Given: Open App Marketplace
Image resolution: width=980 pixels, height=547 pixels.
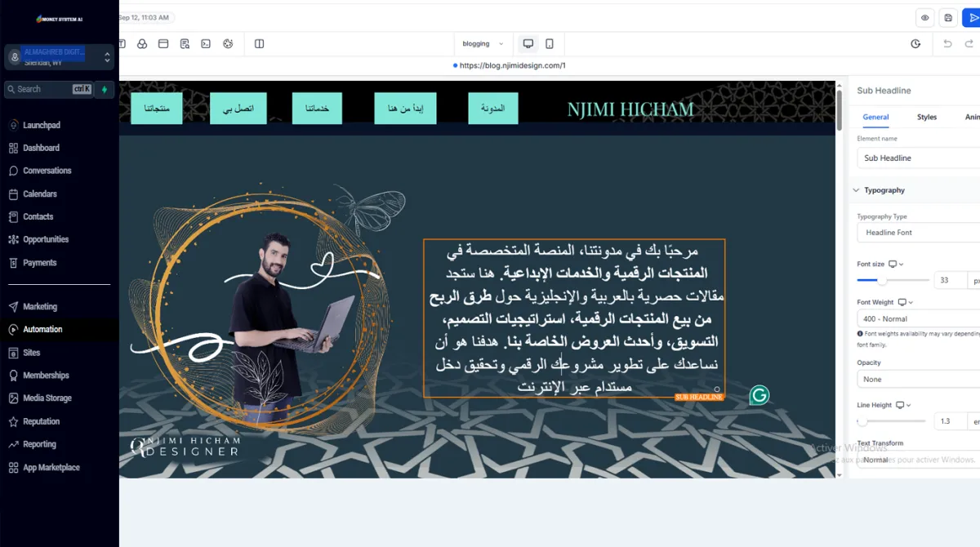Looking at the screenshot, I should pyautogui.click(x=51, y=468).
